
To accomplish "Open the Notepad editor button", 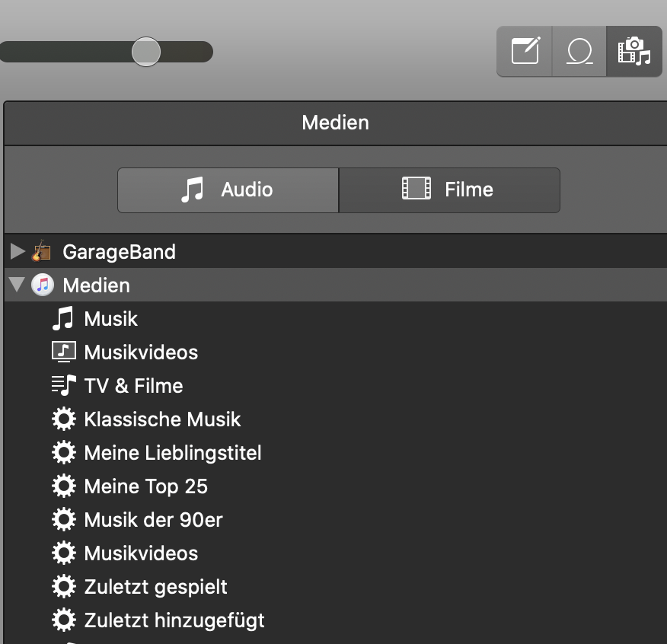I will coord(525,52).
